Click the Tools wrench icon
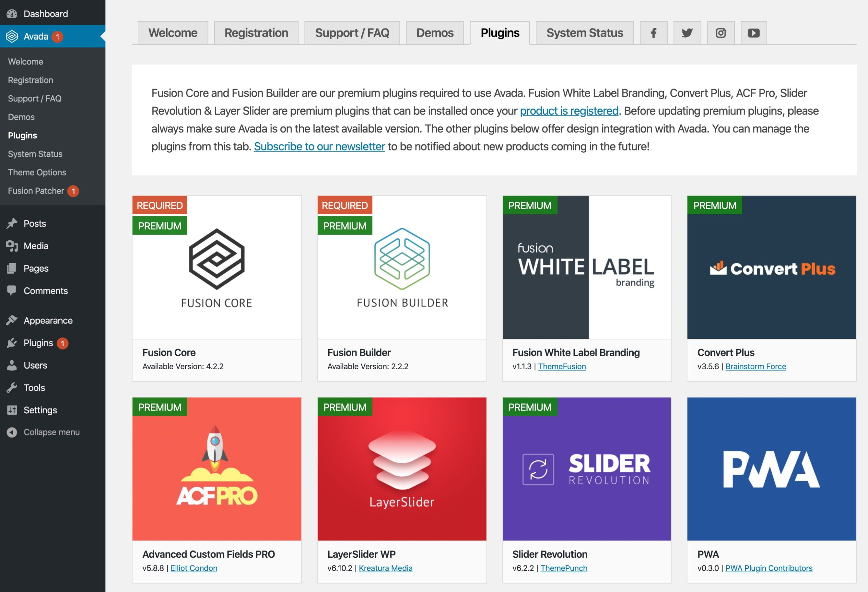This screenshot has height=592, width=868. click(x=12, y=388)
